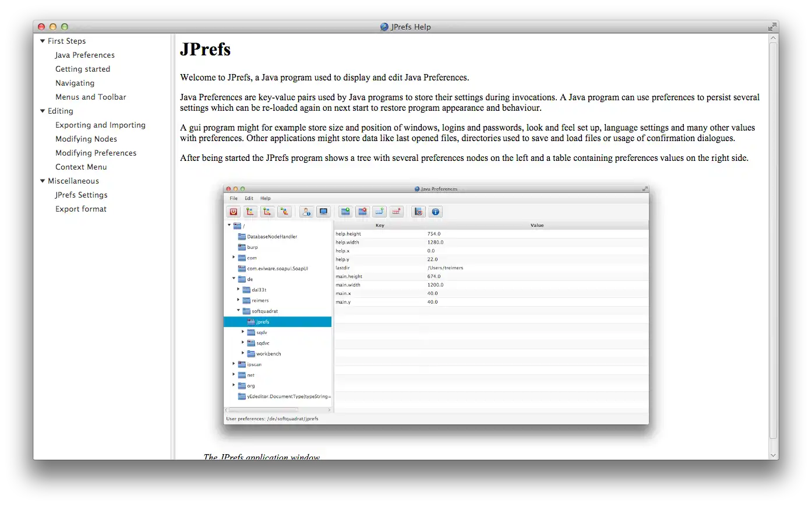Select the Miscellaneous tree heading
Image resolution: width=812 pixels, height=506 pixels.
73,181
